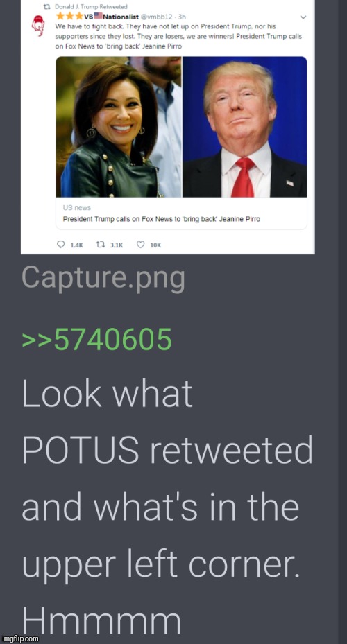Open the woman's photo in the link card
Image resolution: width=347 pixels, height=644 pixels.
[119, 127]
